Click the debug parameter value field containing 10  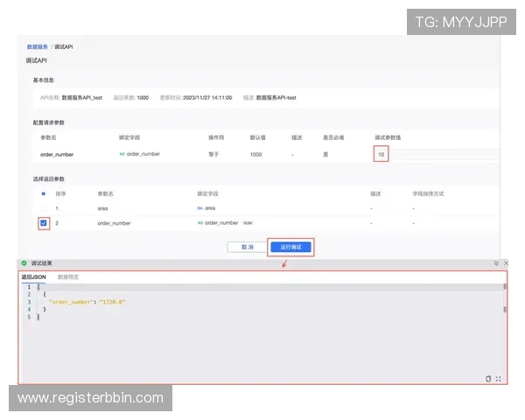[x=437, y=154]
